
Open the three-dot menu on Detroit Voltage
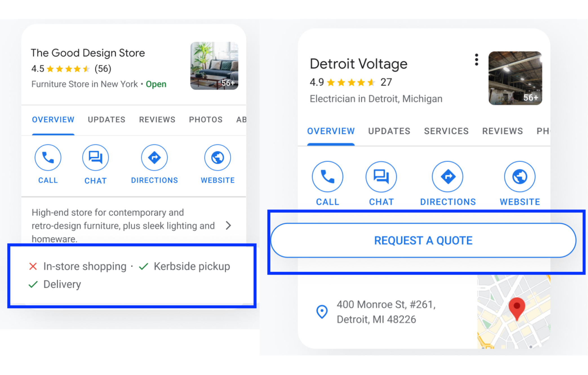pos(476,60)
